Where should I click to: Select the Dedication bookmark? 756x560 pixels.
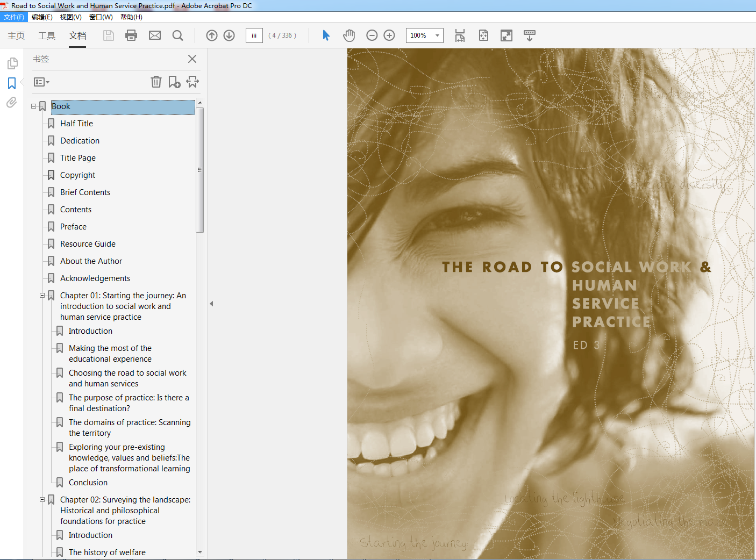point(80,141)
